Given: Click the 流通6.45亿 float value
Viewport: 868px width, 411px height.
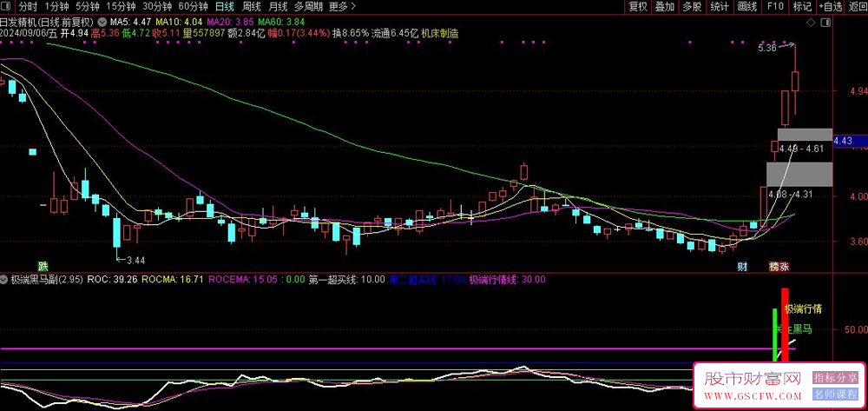Looking at the screenshot, I should click(395, 33).
